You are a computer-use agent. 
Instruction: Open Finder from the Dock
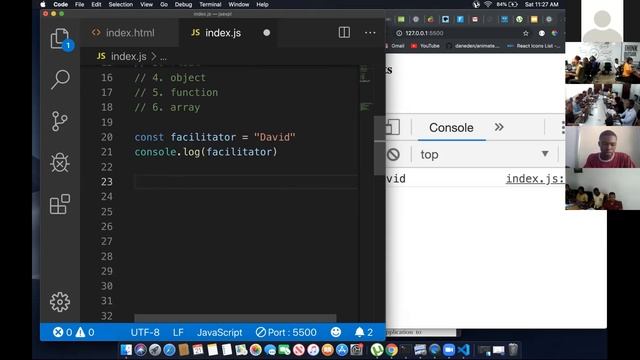click(x=126, y=350)
